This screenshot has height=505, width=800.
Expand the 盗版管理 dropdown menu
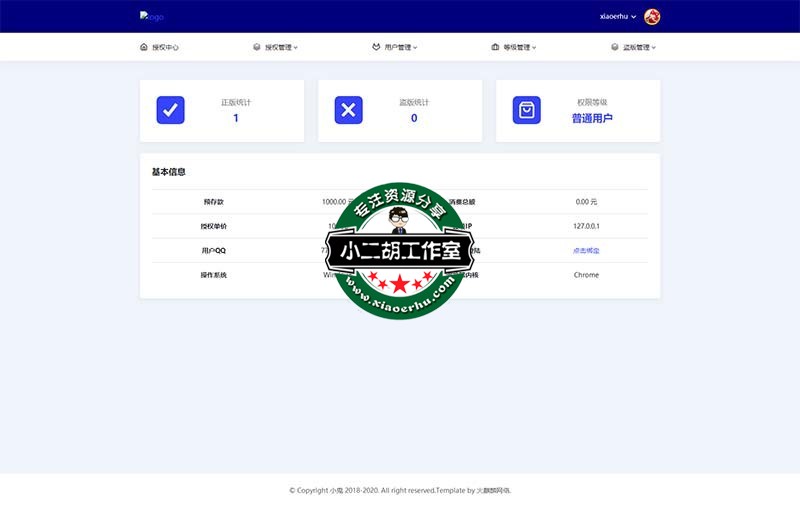[639, 47]
